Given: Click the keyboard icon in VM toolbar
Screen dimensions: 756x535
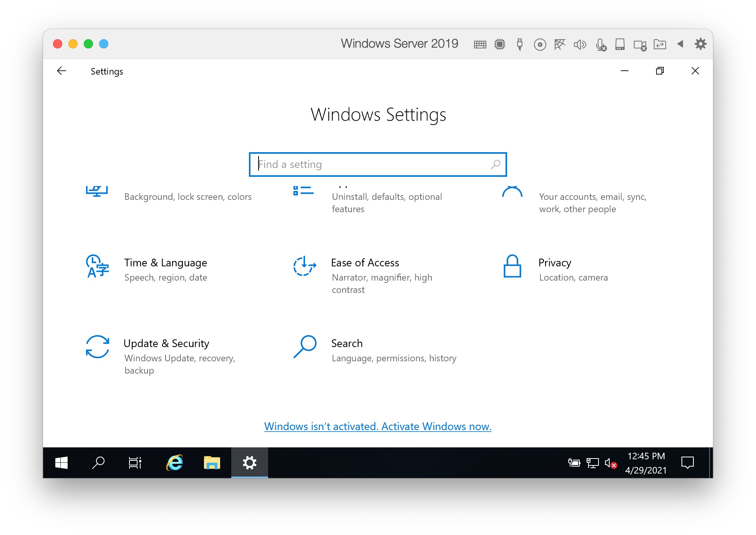Looking at the screenshot, I should point(480,45).
